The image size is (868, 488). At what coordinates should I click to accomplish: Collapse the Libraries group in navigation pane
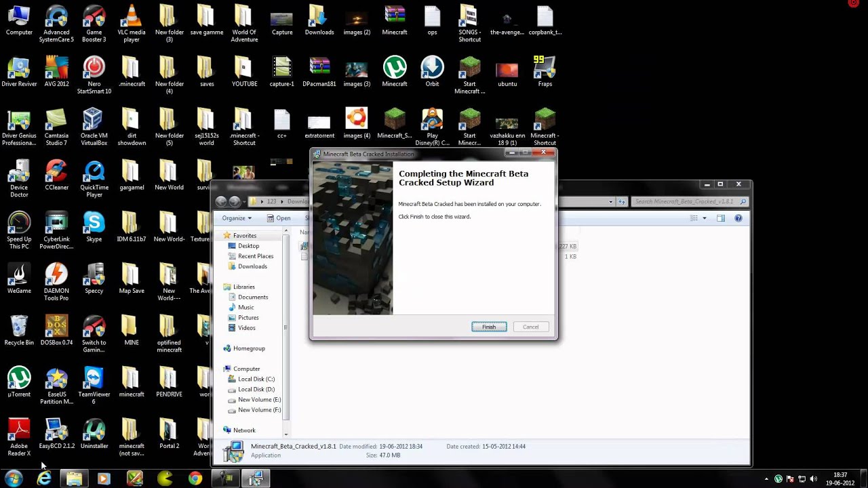(226, 287)
